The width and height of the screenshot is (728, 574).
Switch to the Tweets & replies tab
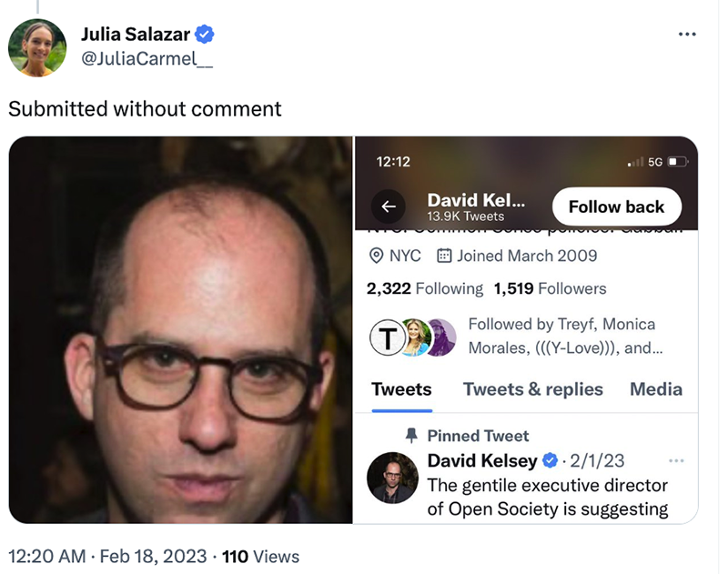coord(532,389)
